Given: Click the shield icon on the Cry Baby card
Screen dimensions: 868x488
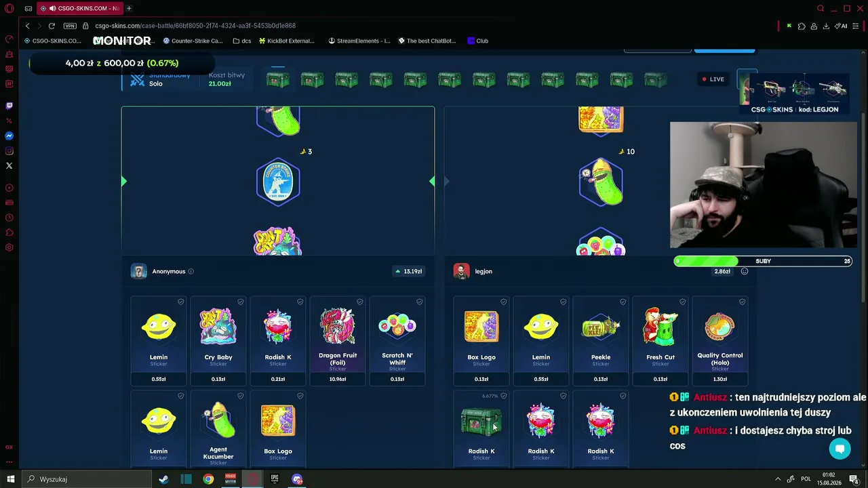Looking at the screenshot, I should [x=240, y=302].
